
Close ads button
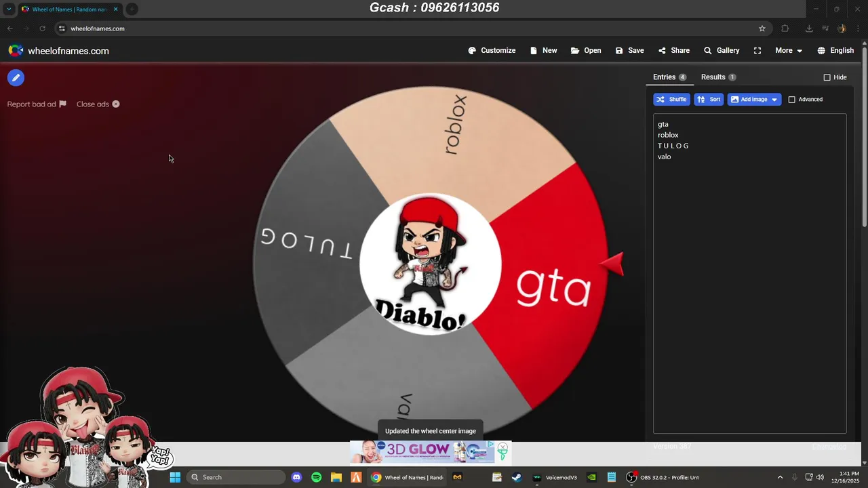pos(98,104)
